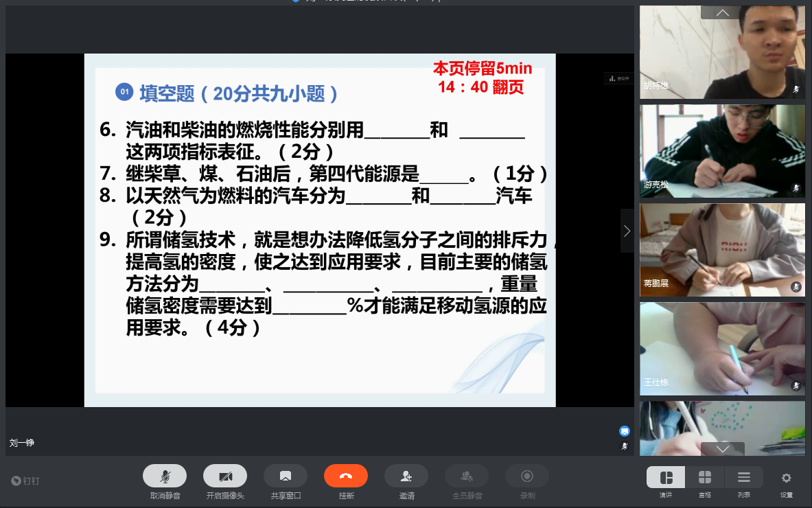Select 游壳松's video thumbnail
The image size is (812, 508).
coord(722,151)
